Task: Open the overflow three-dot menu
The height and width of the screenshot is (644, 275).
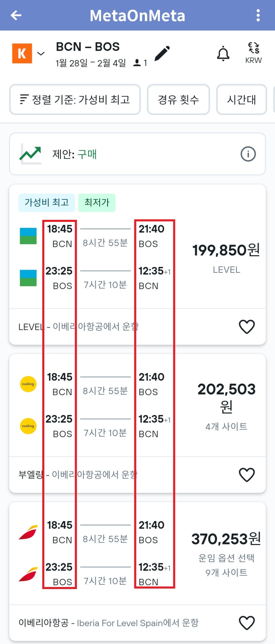Action: (258, 15)
